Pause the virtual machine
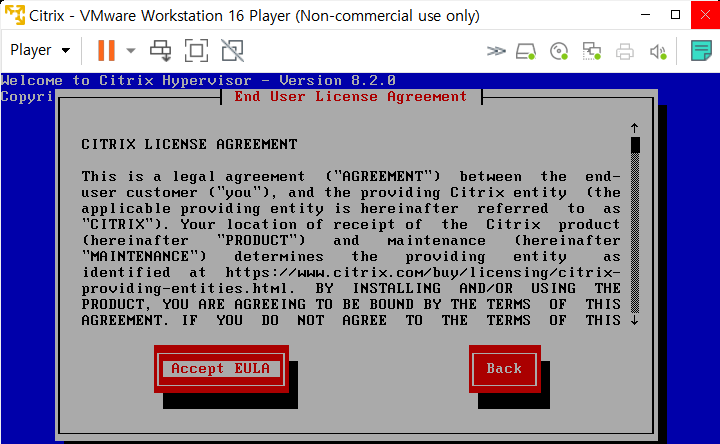Image resolution: width=720 pixels, height=444 pixels. coord(106,50)
